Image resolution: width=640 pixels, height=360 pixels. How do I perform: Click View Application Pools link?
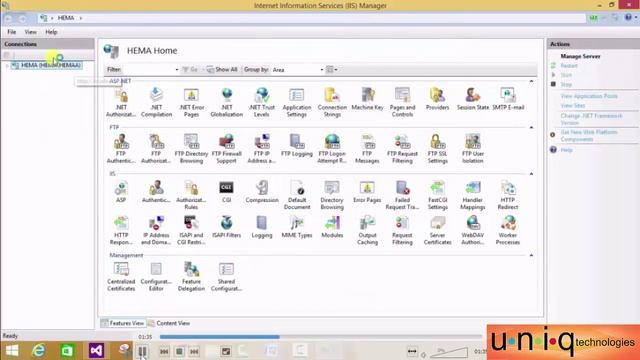[589, 96]
